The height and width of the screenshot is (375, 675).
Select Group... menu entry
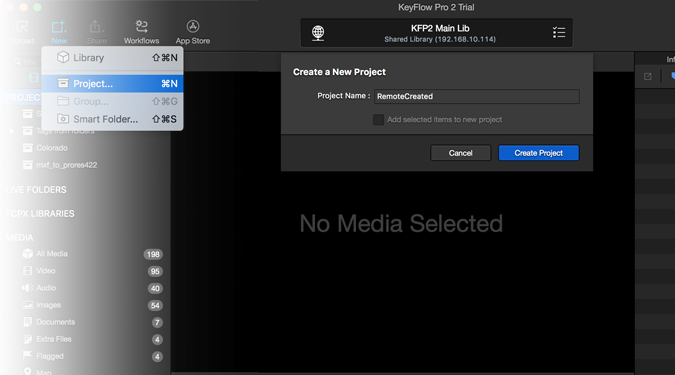tap(112, 102)
